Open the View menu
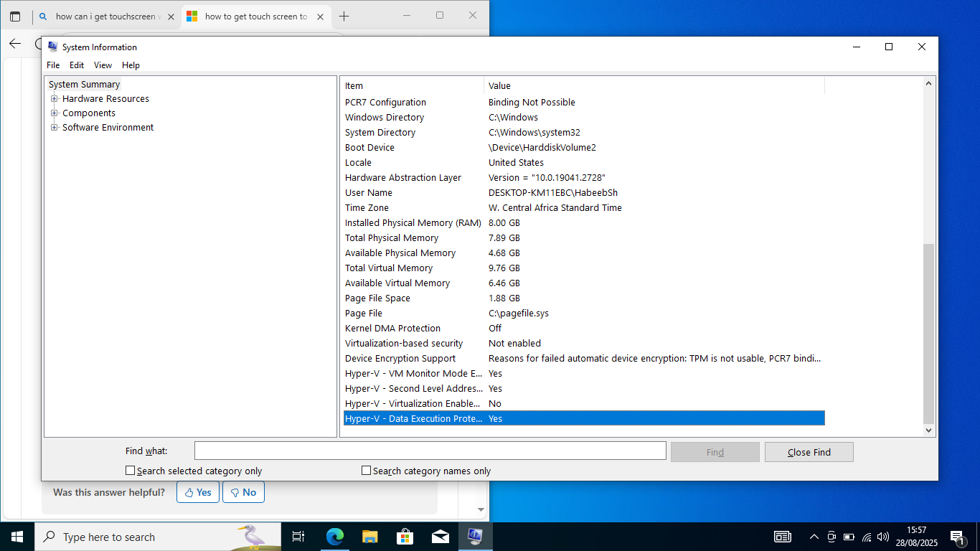980x551 pixels. tap(103, 65)
